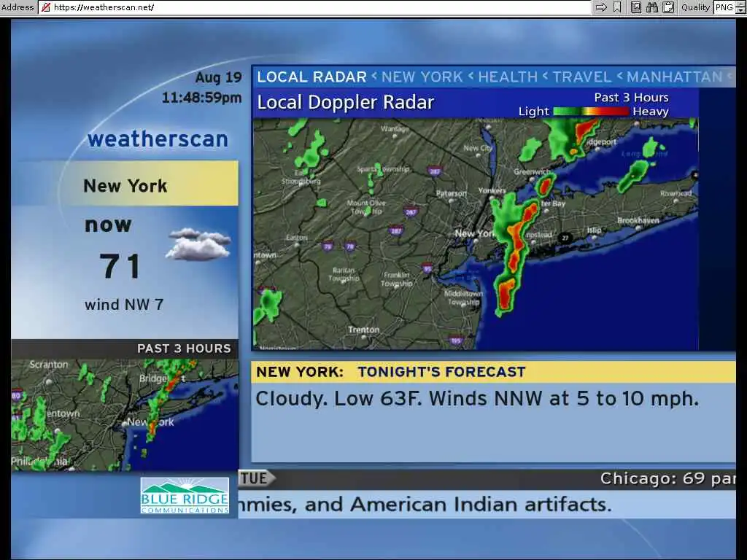The height and width of the screenshot is (560, 747).
Task: Click the Past 3 Hours radar thumbnail
Action: pyautogui.click(x=125, y=415)
